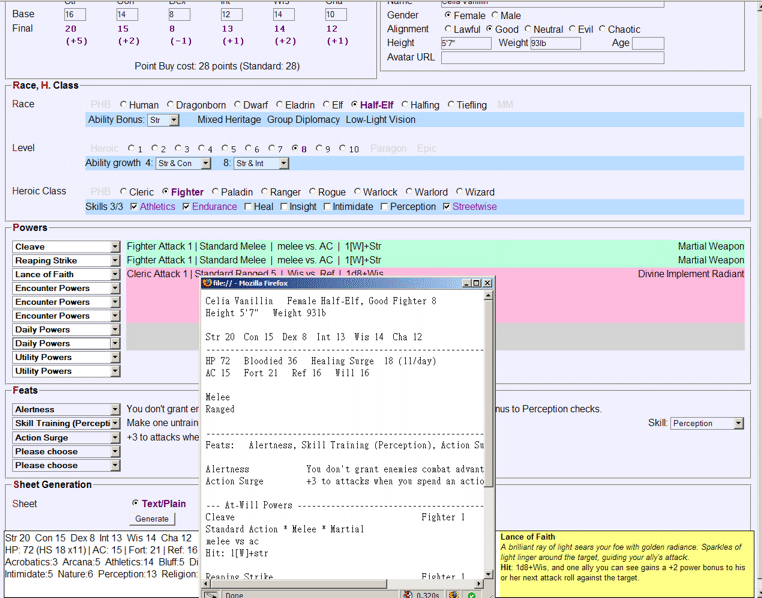
Task: Click the Generate sheet button
Action: (x=152, y=519)
